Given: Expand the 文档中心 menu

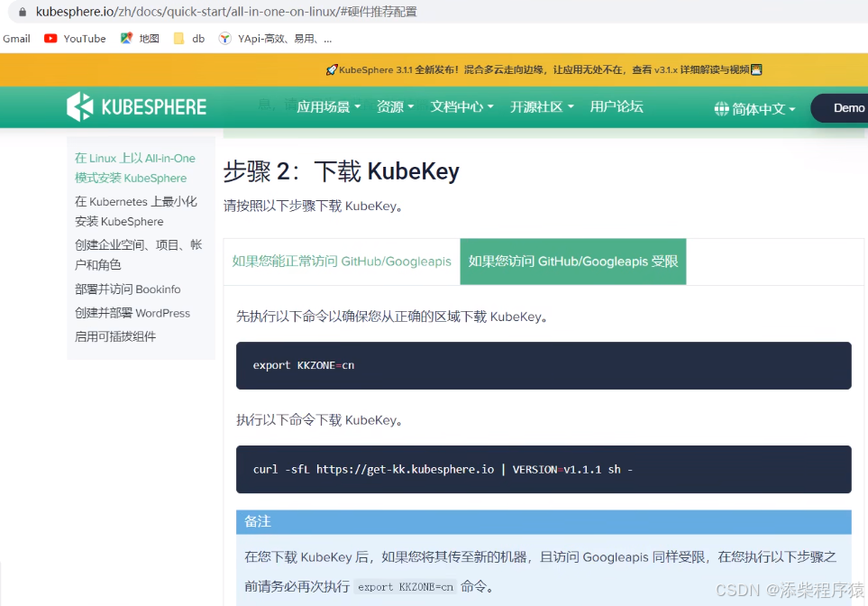Looking at the screenshot, I should (461, 107).
